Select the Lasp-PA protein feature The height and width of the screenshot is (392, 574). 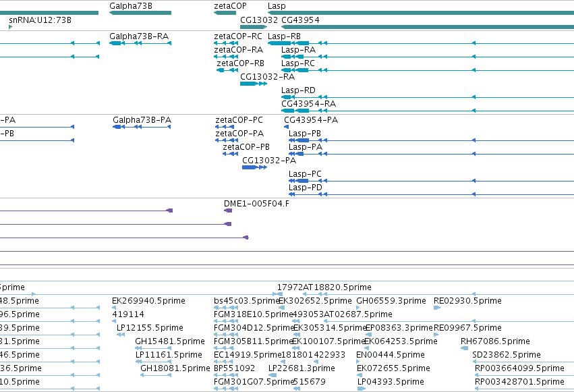pos(431,154)
